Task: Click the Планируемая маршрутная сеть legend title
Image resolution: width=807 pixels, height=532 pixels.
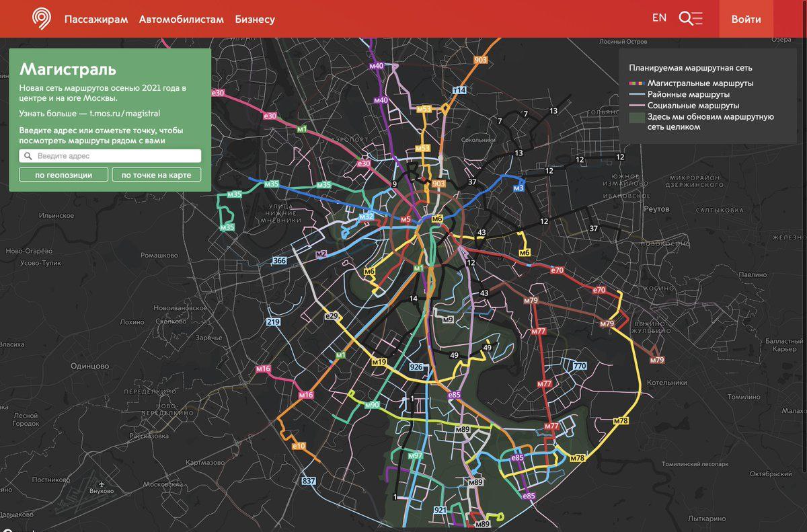Action: (x=691, y=68)
